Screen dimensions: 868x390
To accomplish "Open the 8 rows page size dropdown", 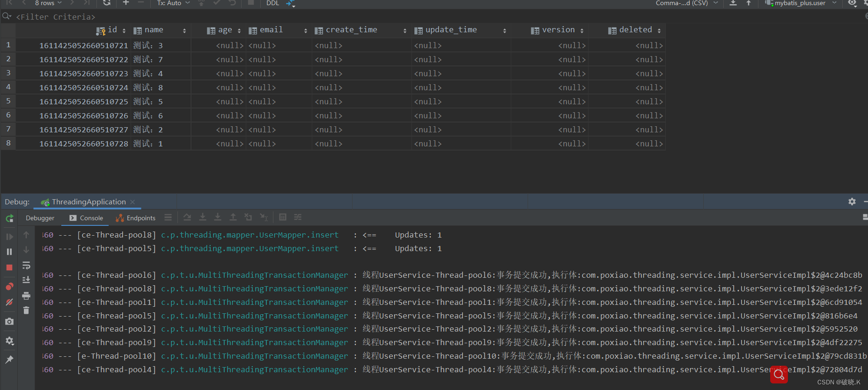I will point(48,3).
